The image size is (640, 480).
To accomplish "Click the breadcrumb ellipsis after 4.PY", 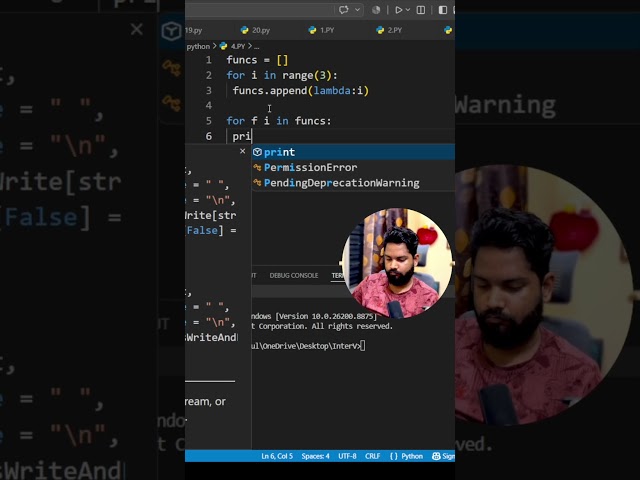I will tap(256, 47).
